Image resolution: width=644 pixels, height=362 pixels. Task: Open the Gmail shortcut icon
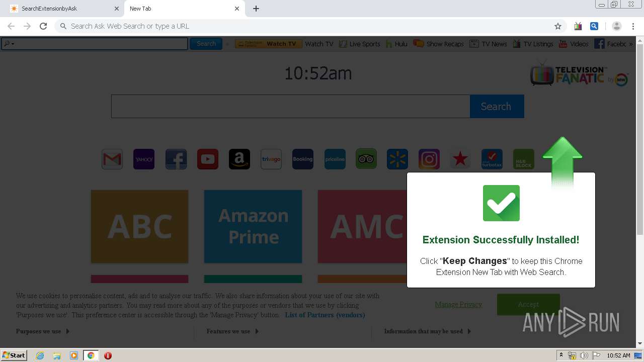(x=112, y=159)
